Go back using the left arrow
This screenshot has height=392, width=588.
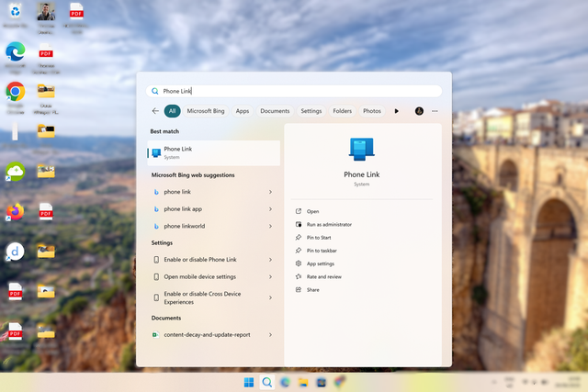155,111
